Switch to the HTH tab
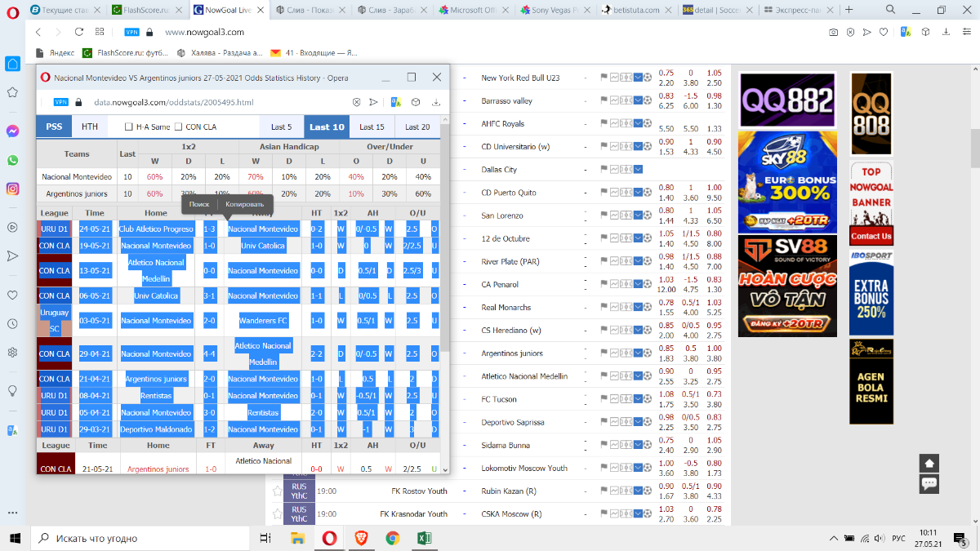The width and height of the screenshot is (980, 551). (x=89, y=127)
